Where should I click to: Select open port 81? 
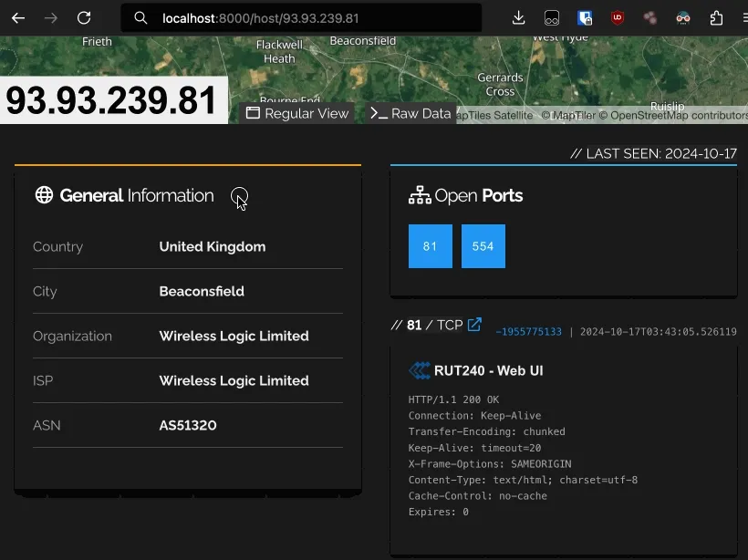pyautogui.click(x=430, y=246)
